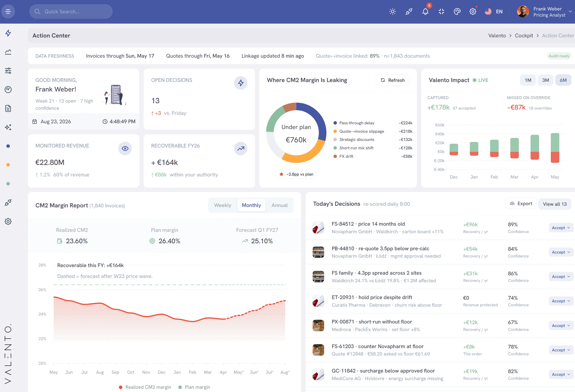The height and width of the screenshot is (392, 575).
Task: Toggle Quote→invoice slippage legend entry
Action: (x=358, y=131)
